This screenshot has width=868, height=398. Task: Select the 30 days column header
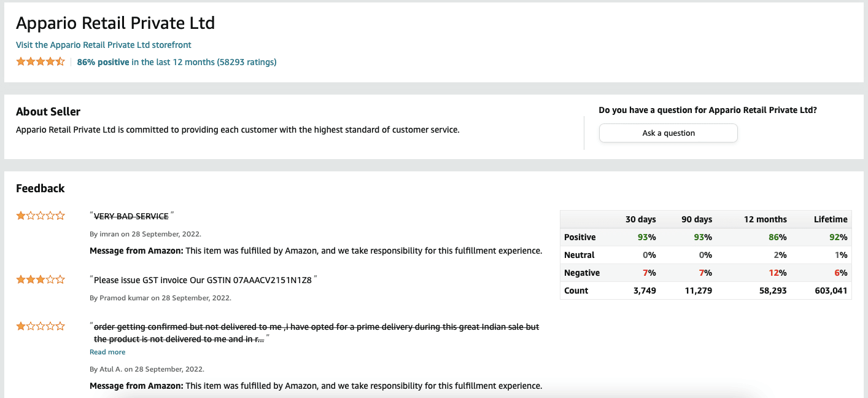click(640, 219)
